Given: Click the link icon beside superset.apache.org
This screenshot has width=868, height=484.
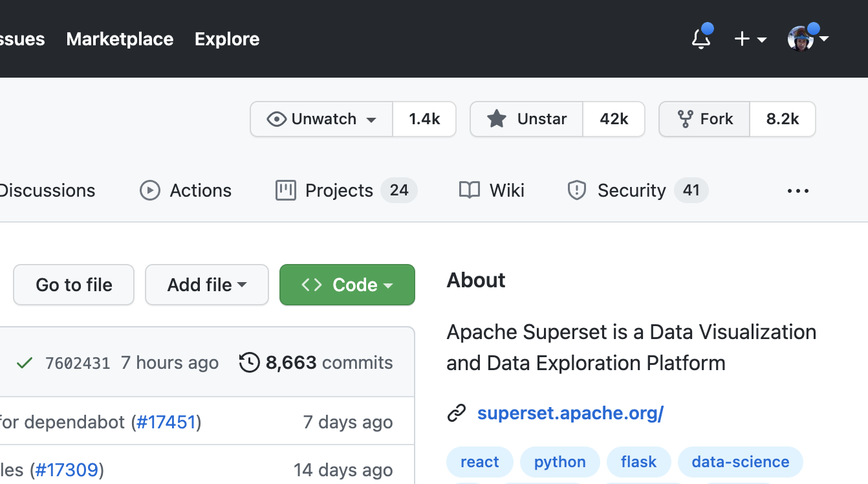Looking at the screenshot, I should click(457, 413).
